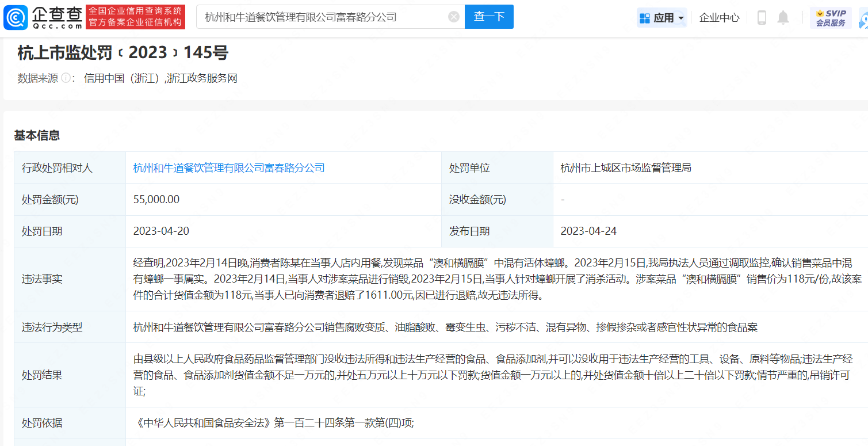The width and height of the screenshot is (868, 446).
Task: Click the partially visible icon right of SVIP
Action: click(x=863, y=18)
